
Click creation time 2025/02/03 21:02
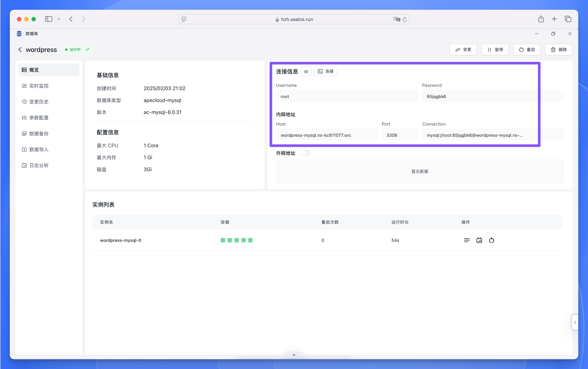[164, 88]
